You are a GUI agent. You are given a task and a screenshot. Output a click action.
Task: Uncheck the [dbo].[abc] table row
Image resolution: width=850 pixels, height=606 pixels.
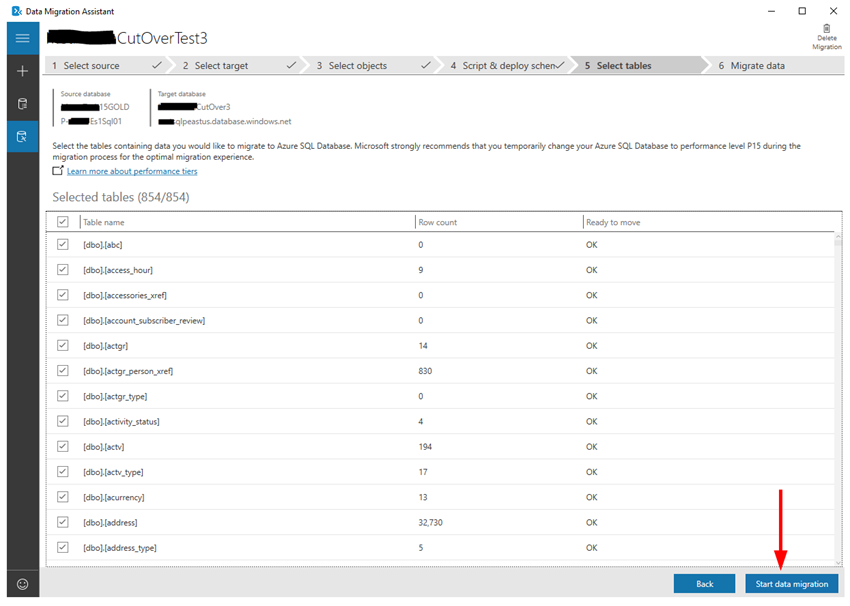62,244
